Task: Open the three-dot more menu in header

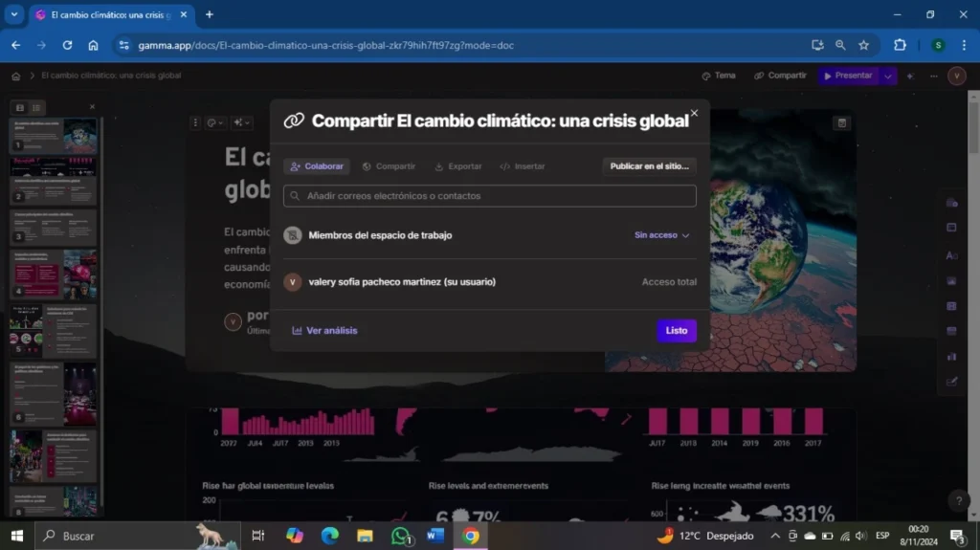Action: click(934, 76)
